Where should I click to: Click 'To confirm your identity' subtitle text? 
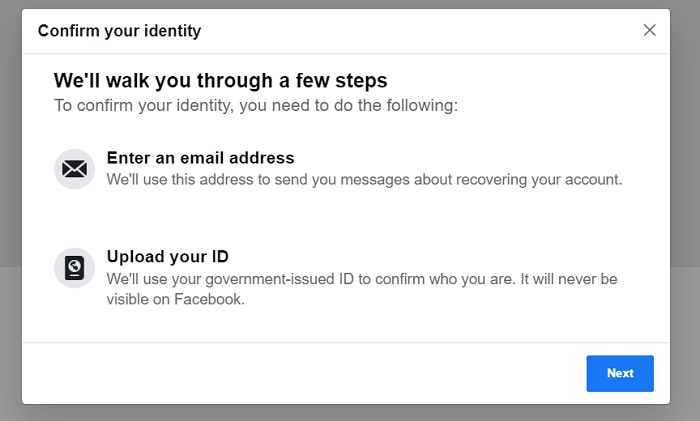[x=256, y=105]
